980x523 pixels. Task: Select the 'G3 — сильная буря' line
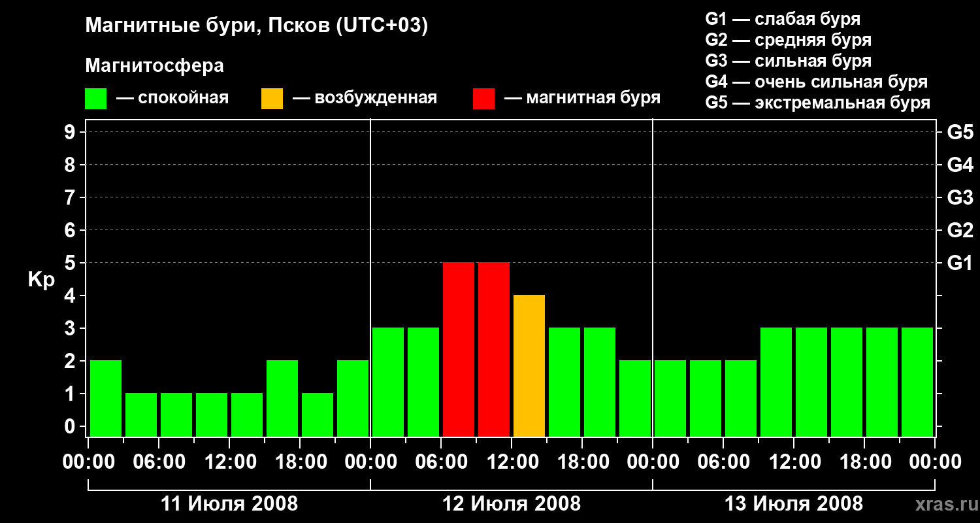(789, 61)
